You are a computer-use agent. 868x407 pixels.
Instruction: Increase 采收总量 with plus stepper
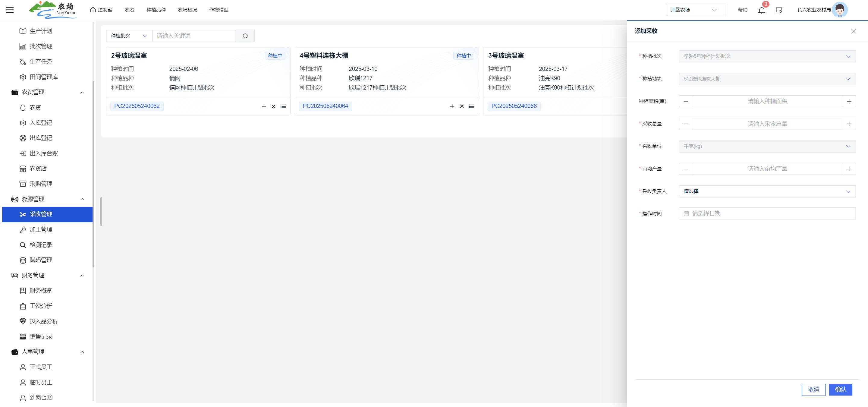coord(849,124)
